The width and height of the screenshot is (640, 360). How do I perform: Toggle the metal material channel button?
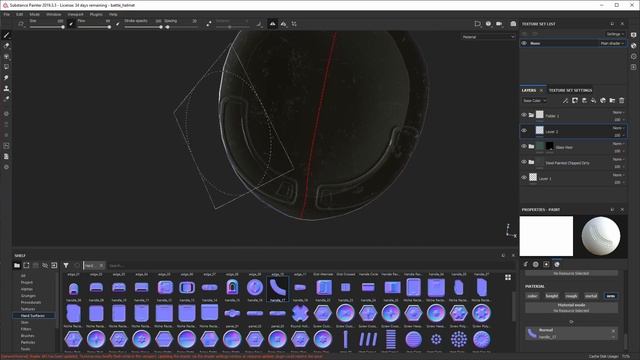coord(591,296)
